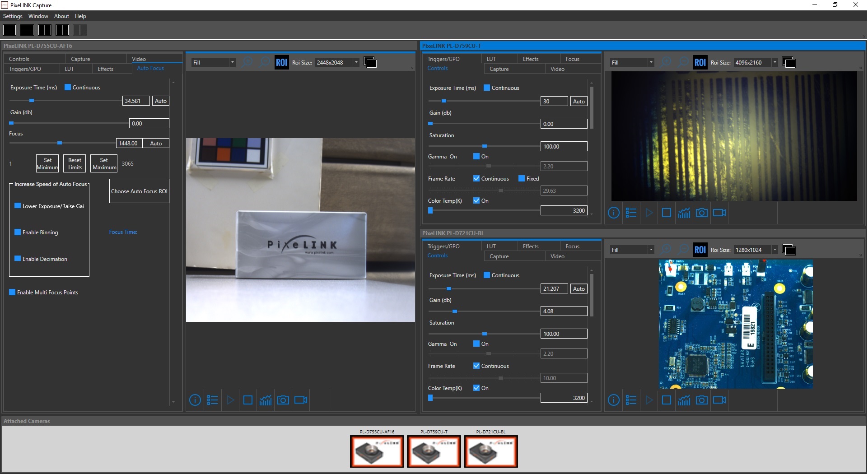Click the pop-out window icon beside the 2448x2048 Roi Size

tap(370, 63)
